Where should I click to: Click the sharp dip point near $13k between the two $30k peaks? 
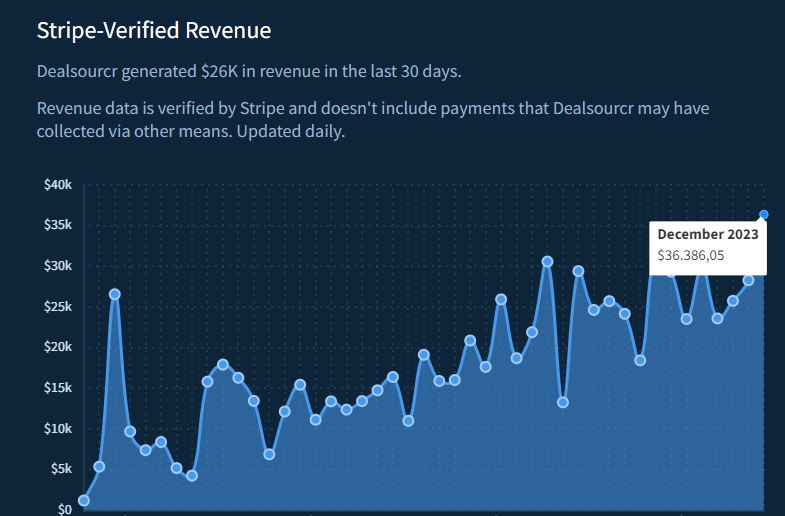click(563, 402)
